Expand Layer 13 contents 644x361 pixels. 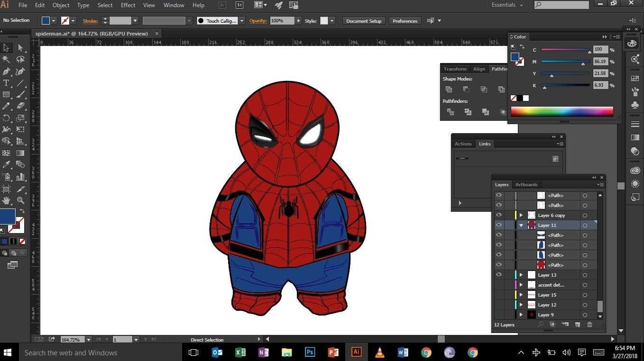click(521, 275)
